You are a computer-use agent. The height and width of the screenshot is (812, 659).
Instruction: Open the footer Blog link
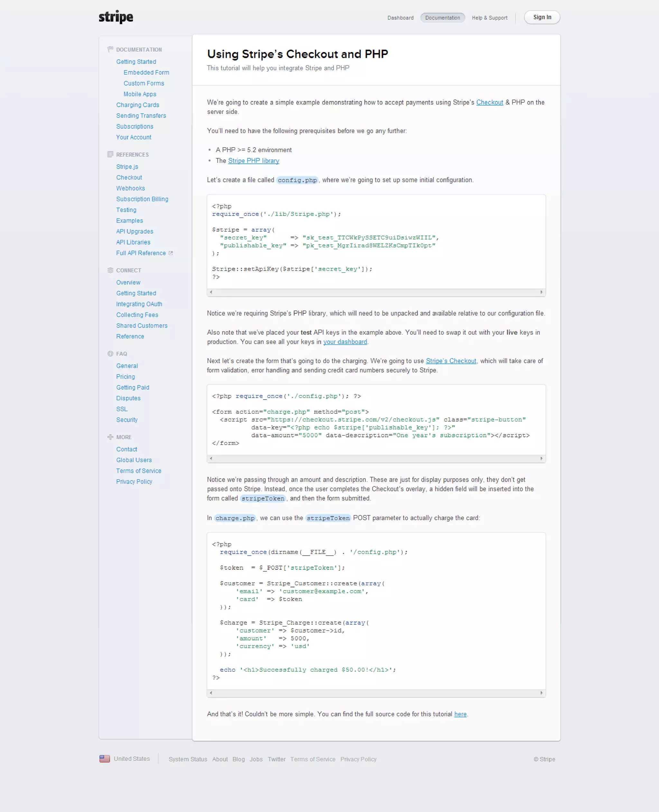(238, 759)
